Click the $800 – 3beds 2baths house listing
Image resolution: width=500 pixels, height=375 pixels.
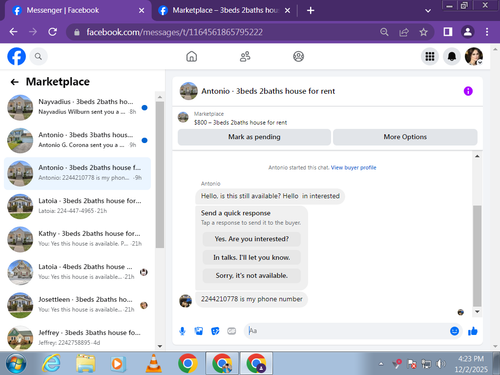coord(240,123)
